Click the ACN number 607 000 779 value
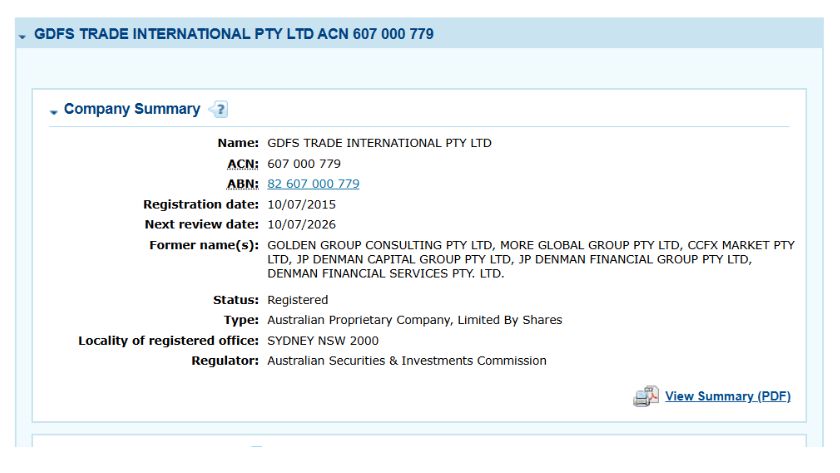The width and height of the screenshot is (840, 473). coord(304,163)
